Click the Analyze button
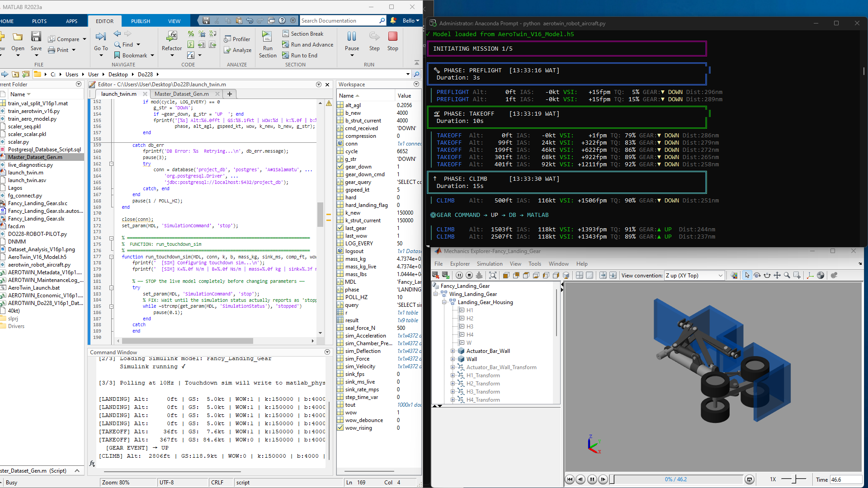 pyautogui.click(x=237, y=50)
